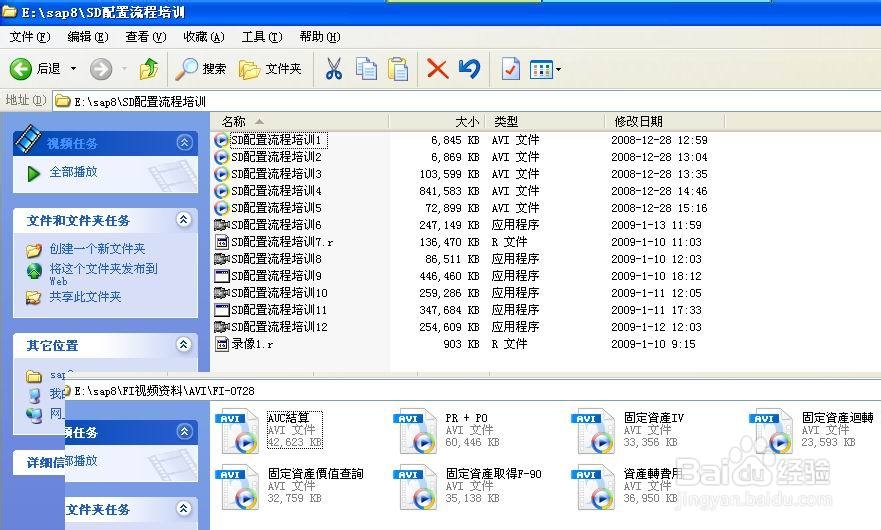Image resolution: width=881 pixels, height=530 pixels.
Task: Click the 2009-1-13 11:59 date cell
Action: coord(656,225)
